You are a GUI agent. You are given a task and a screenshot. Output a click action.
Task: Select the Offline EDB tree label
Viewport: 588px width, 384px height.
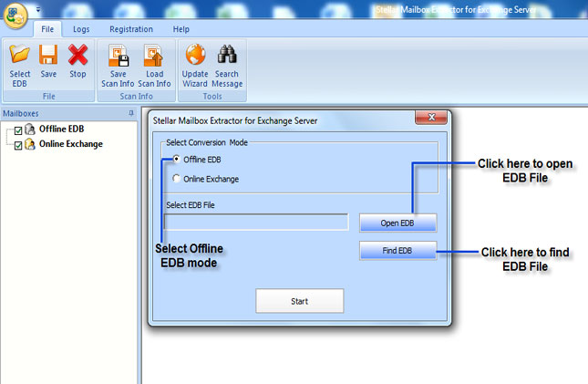coord(61,130)
